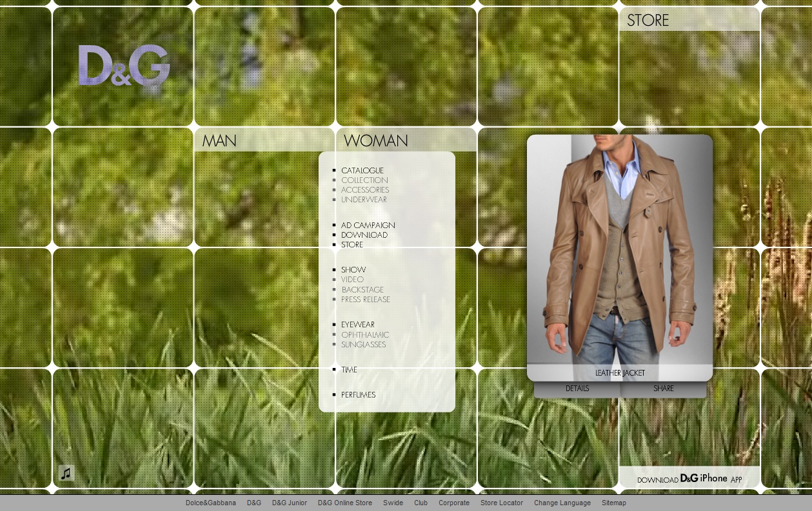Select SUNGLASSES menu entry
812x511 pixels.
364,345
